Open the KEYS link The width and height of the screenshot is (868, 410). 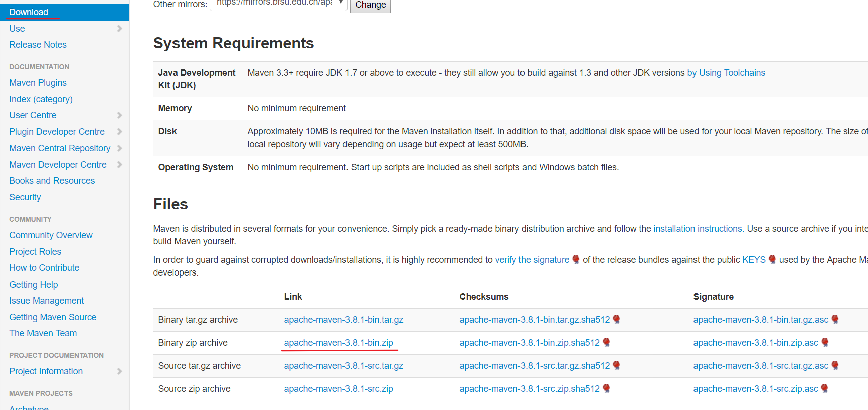pos(754,260)
